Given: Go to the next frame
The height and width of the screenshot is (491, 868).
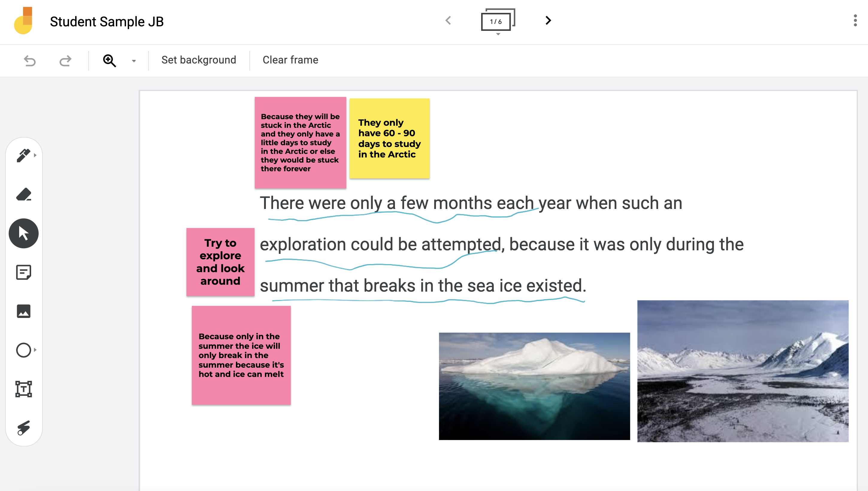Looking at the screenshot, I should (x=548, y=21).
